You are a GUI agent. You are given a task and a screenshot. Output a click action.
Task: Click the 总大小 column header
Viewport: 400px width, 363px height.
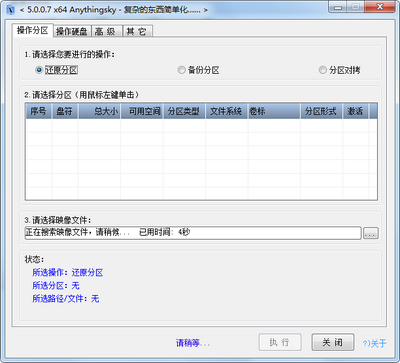pyautogui.click(x=99, y=111)
